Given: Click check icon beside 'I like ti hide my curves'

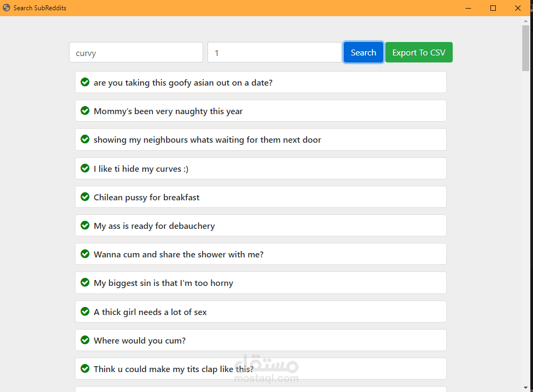Looking at the screenshot, I should point(85,168).
